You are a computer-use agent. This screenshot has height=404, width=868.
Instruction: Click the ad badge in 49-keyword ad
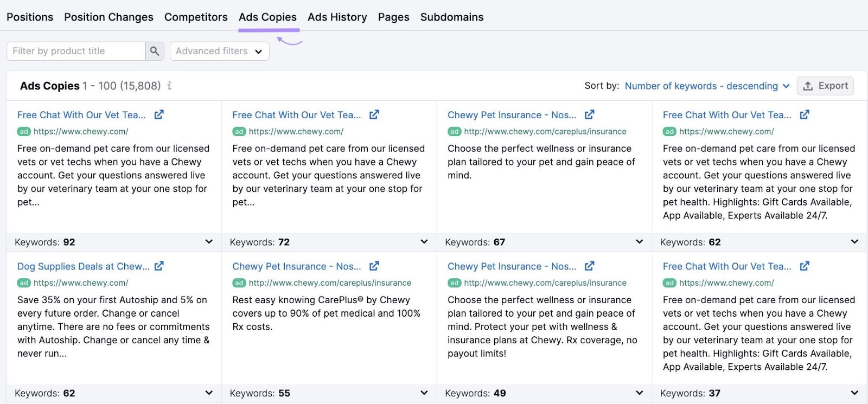point(454,283)
